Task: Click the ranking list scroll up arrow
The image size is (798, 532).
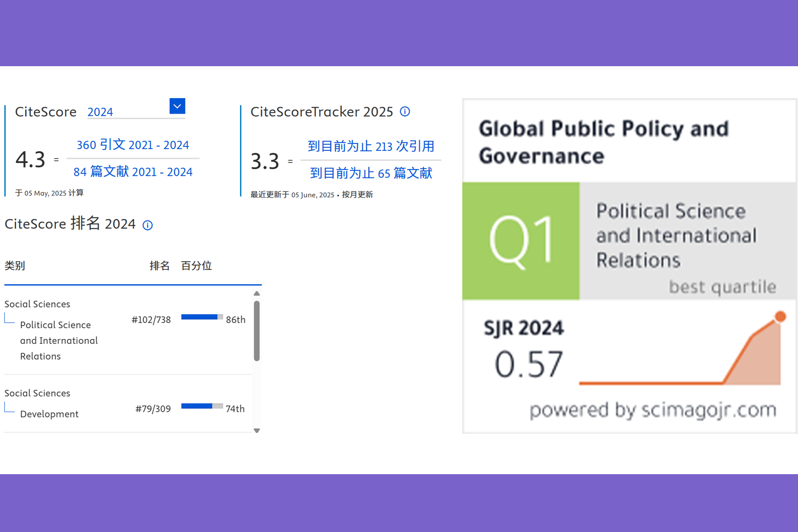Action: (x=257, y=294)
